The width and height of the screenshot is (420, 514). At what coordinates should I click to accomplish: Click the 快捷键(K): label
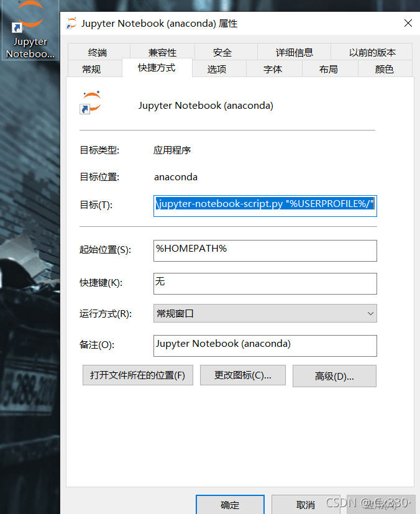point(101,283)
